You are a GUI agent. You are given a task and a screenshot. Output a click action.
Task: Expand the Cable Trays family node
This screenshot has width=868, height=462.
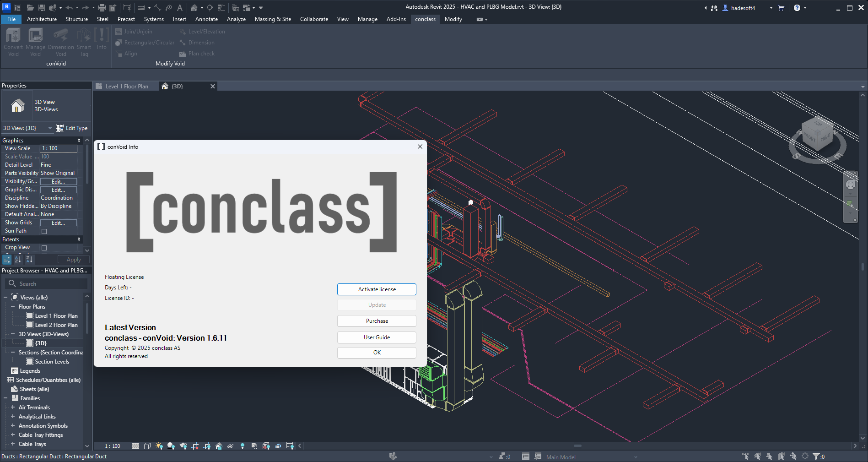click(x=13, y=444)
